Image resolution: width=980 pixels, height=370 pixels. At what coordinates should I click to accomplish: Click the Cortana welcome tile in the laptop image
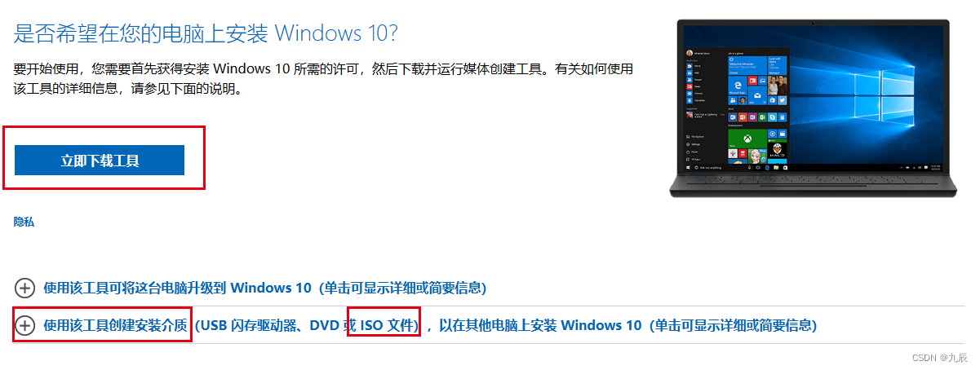point(747,65)
